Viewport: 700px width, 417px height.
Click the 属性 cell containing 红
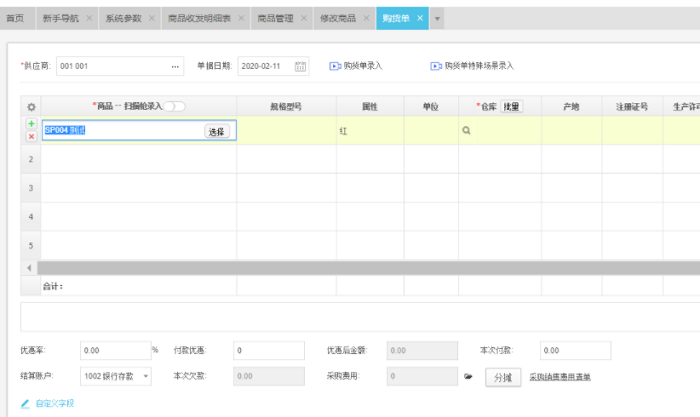(370, 131)
